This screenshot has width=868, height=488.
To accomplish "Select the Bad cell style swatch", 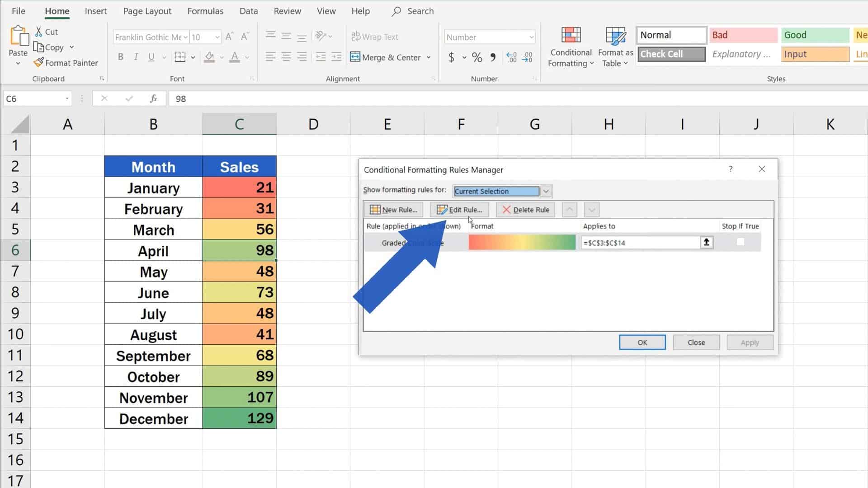I will pyautogui.click(x=743, y=35).
